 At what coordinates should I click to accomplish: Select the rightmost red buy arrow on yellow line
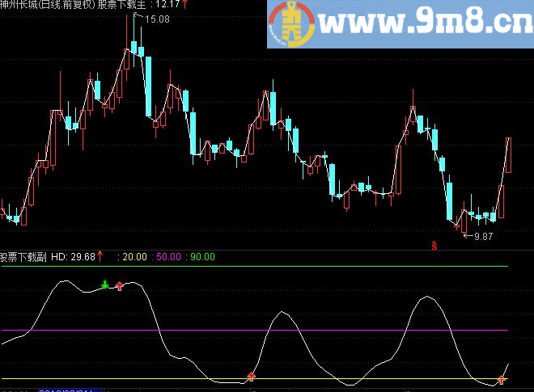tap(501, 379)
